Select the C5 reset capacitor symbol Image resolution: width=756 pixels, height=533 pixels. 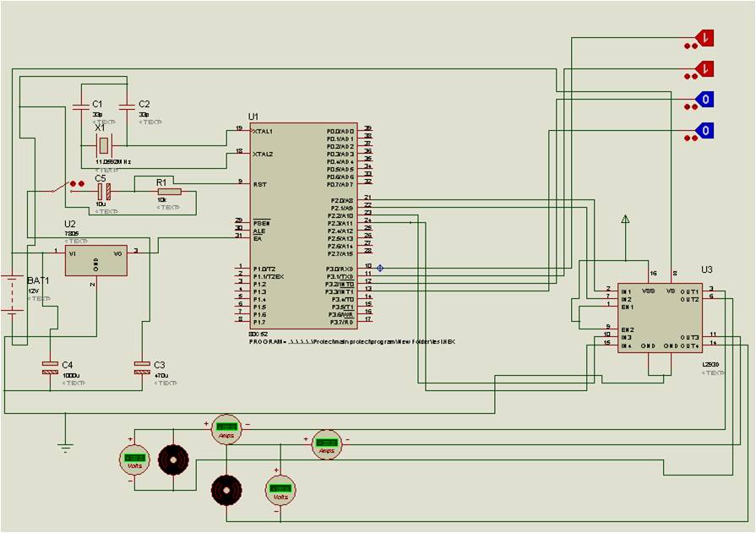104,192
